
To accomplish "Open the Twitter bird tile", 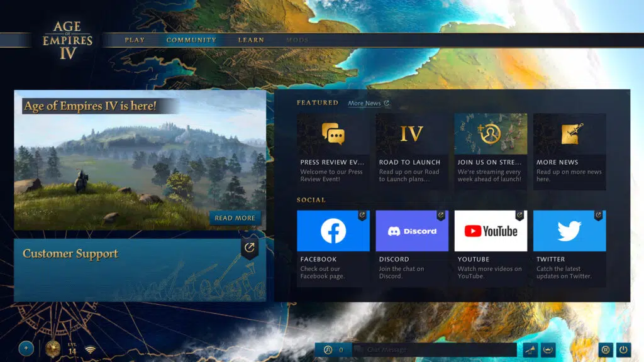I will 569,231.
